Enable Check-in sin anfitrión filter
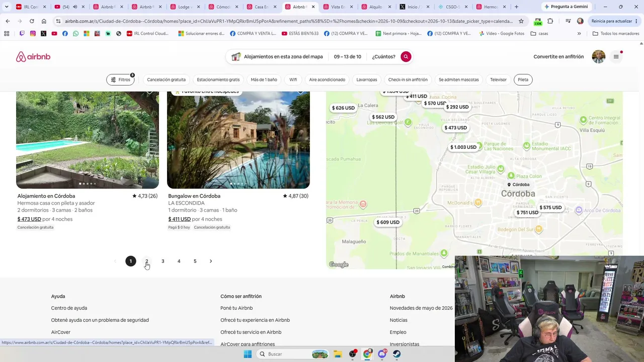Screen dimensions: 644x362 point(408,80)
